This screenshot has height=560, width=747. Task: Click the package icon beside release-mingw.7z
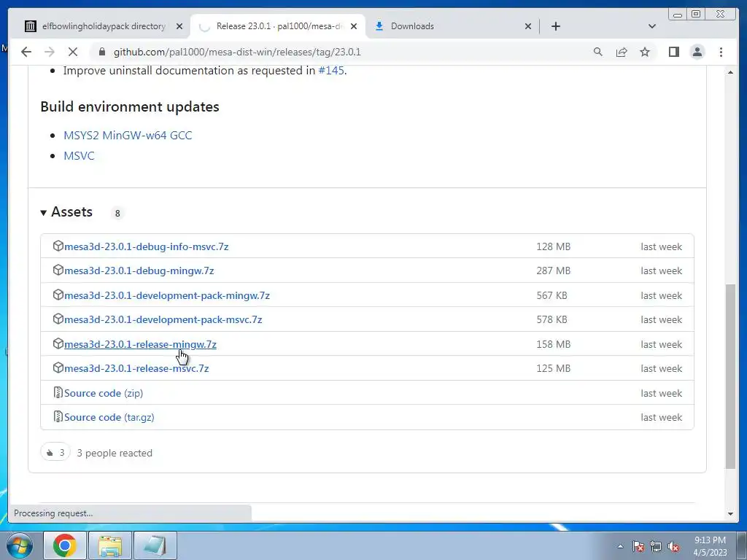[58, 343]
